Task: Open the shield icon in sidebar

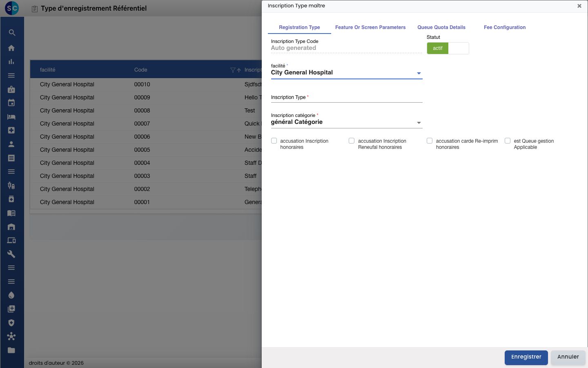Action: click(11, 323)
